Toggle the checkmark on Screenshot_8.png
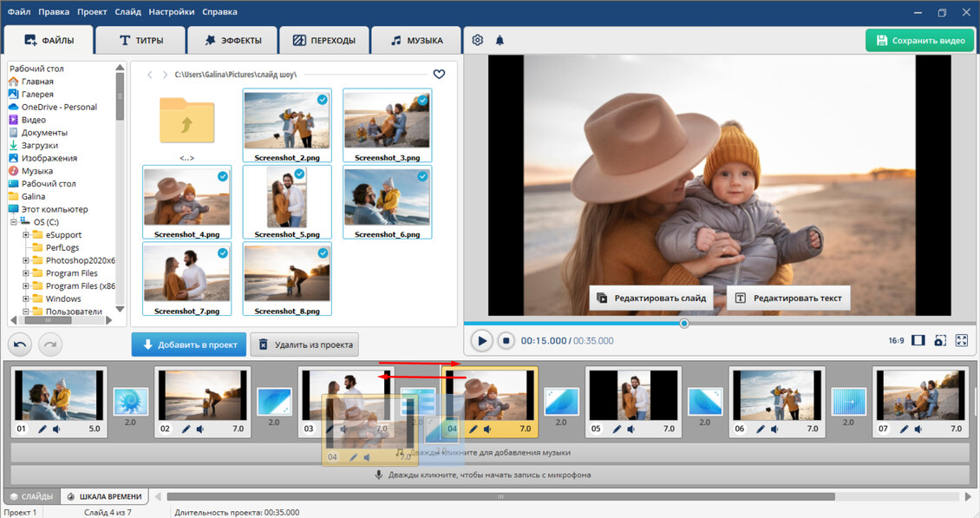 point(323,252)
